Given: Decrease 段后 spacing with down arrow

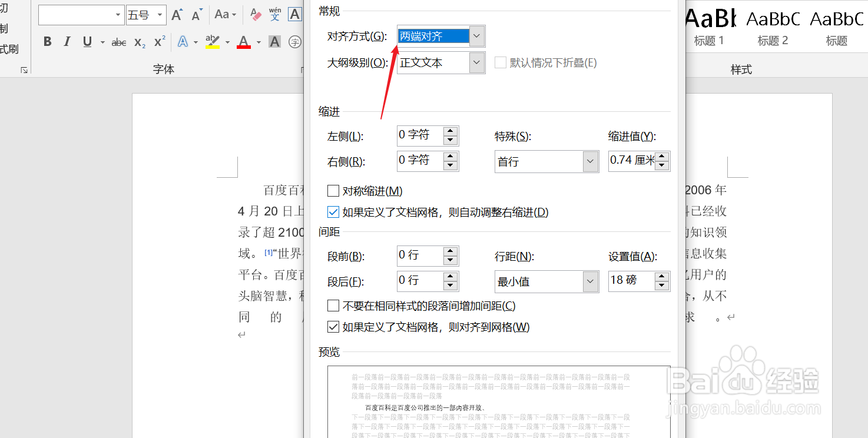Looking at the screenshot, I should 450,286.
